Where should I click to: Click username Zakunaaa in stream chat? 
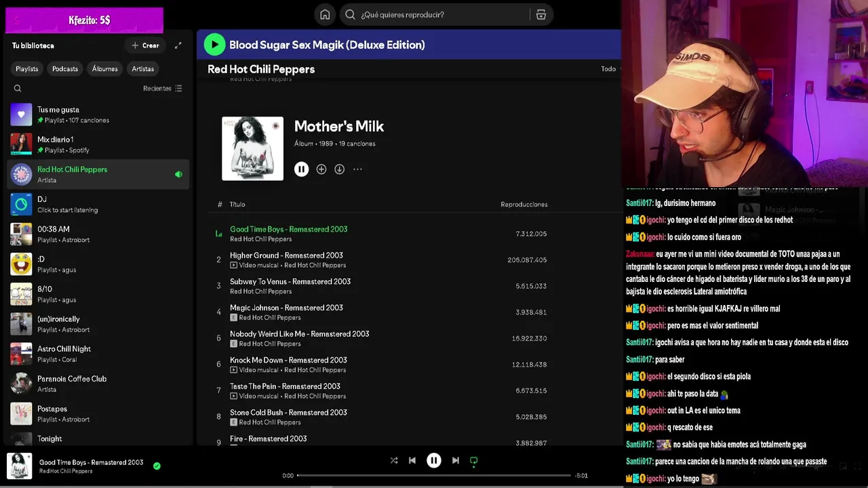(639, 254)
